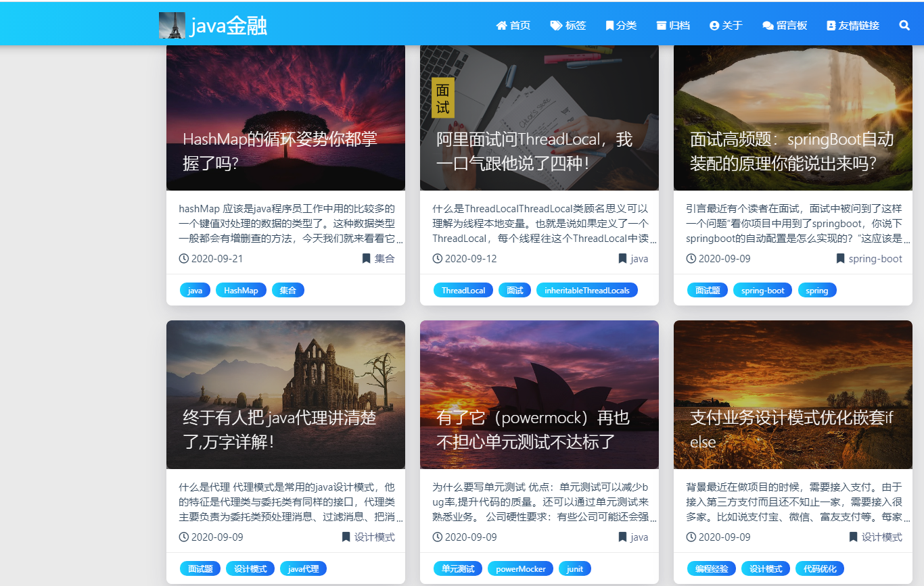924x586 pixels.
Task: Select the java代理 tag pill
Action: click(x=303, y=568)
